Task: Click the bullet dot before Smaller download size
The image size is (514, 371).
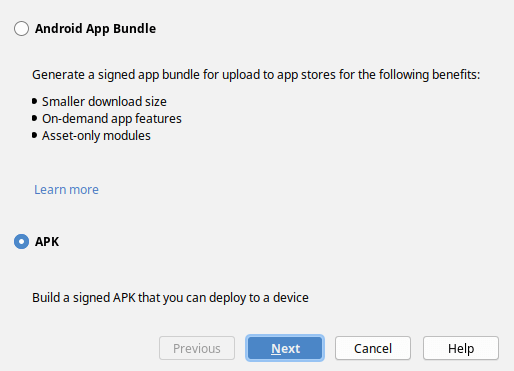Action: click(x=34, y=101)
